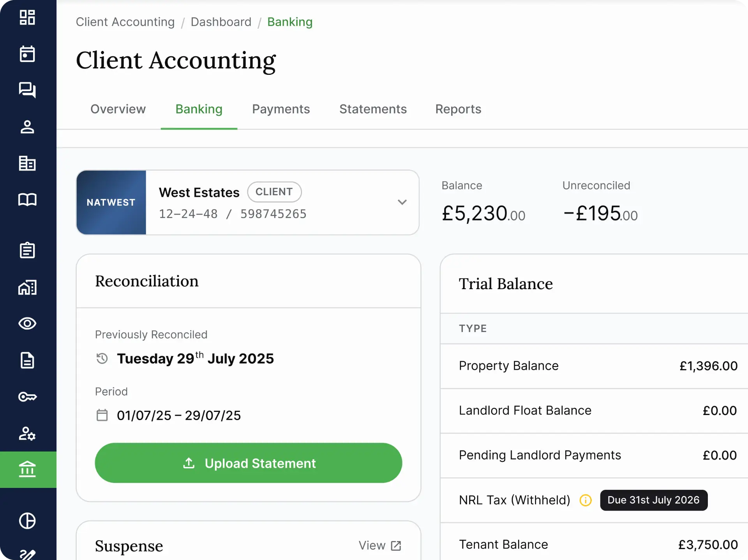The image size is (748, 560).
Task: Open the dashboard grid icon in sidebar
Action: 27,18
